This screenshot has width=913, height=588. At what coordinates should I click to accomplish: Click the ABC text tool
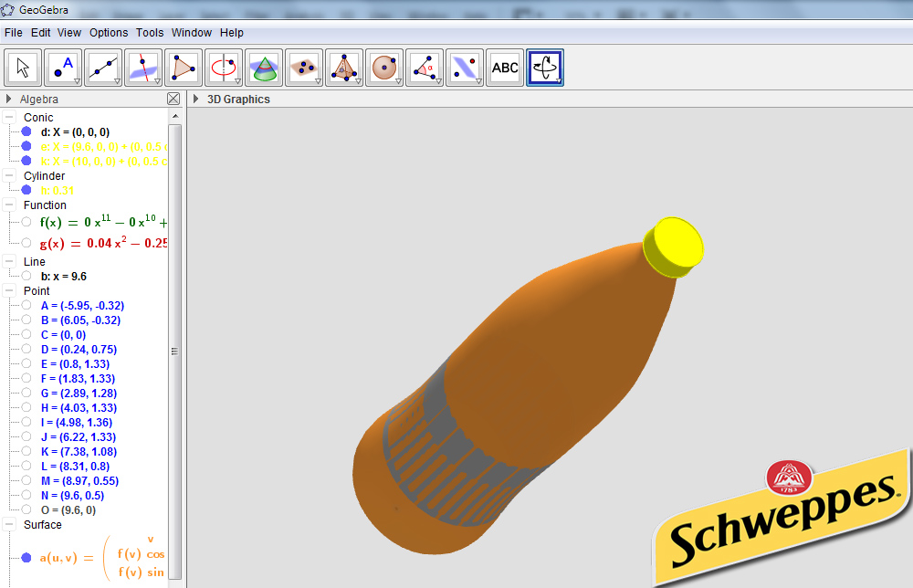[x=505, y=68]
